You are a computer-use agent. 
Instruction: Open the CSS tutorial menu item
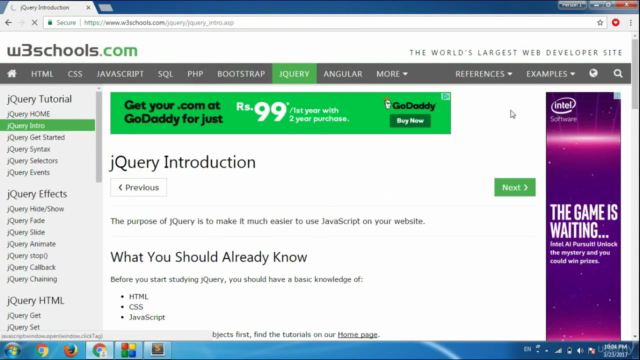click(75, 74)
